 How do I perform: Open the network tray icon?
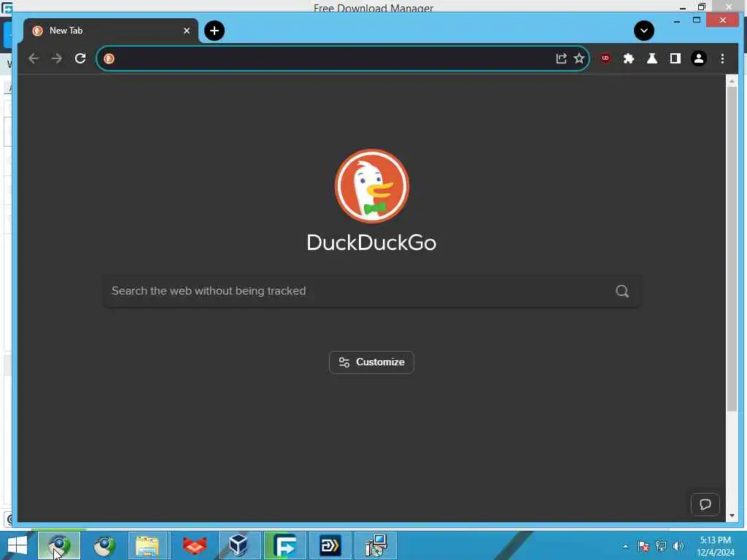tap(661, 546)
